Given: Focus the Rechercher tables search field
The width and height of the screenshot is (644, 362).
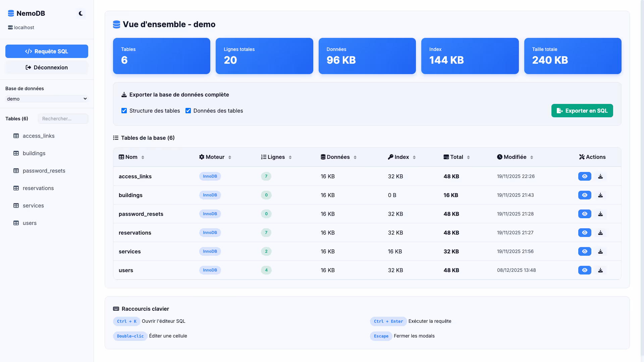Looking at the screenshot, I should click(x=63, y=119).
